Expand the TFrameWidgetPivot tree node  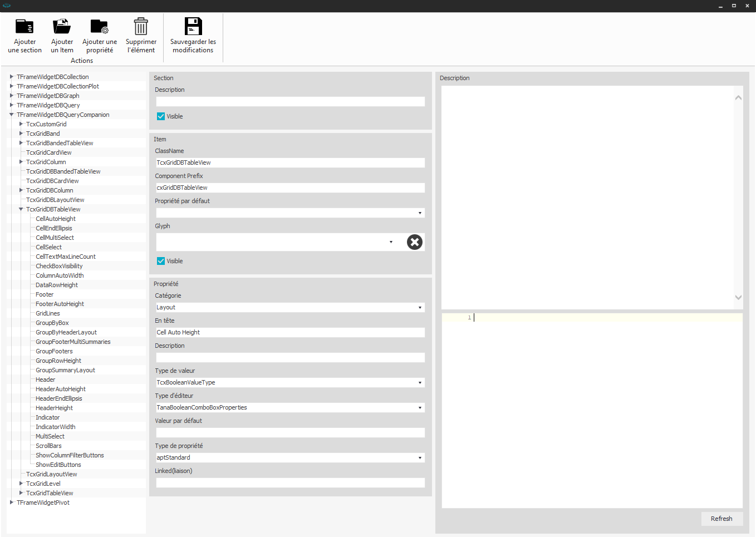pyautogui.click(x=12, y=502)
